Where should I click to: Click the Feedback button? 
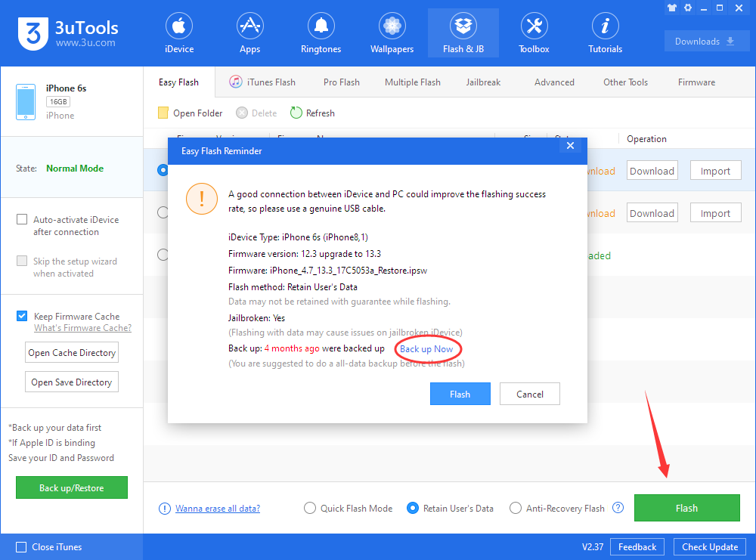click(637, 547)
